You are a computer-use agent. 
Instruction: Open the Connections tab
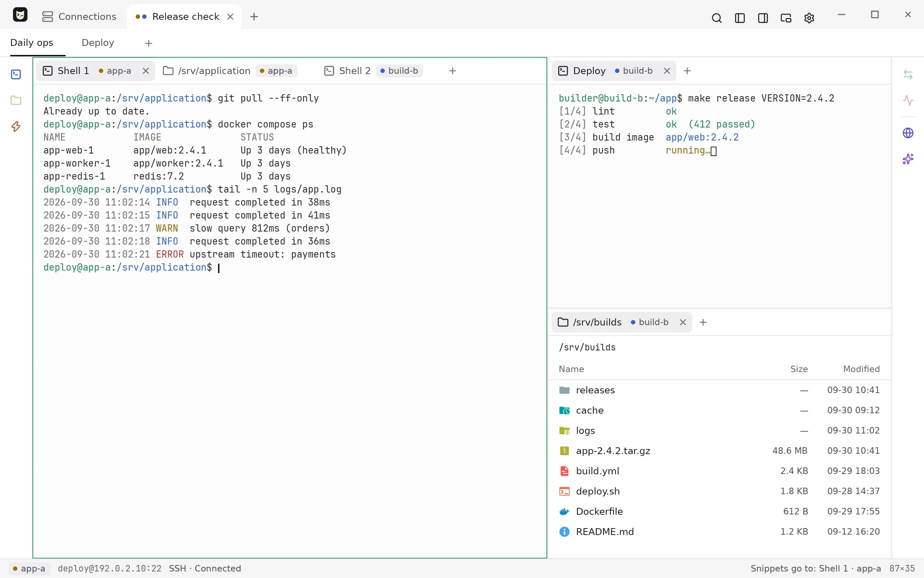(79, 17)
